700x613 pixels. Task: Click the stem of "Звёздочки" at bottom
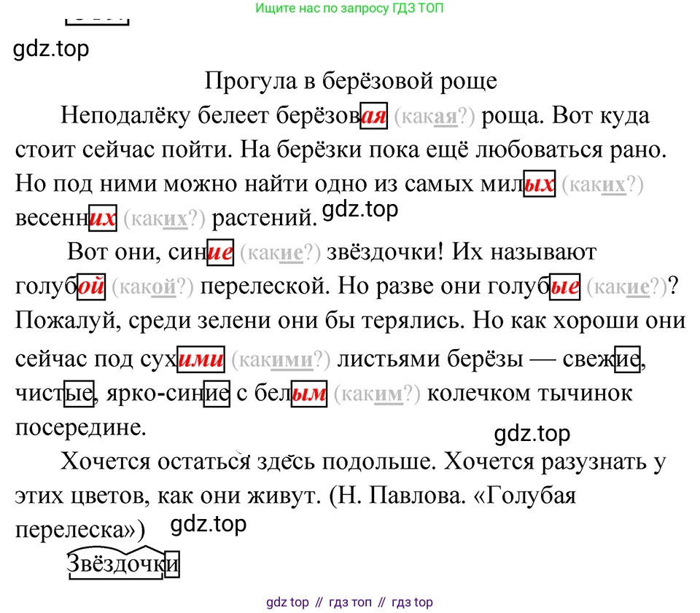coord(116,564)
